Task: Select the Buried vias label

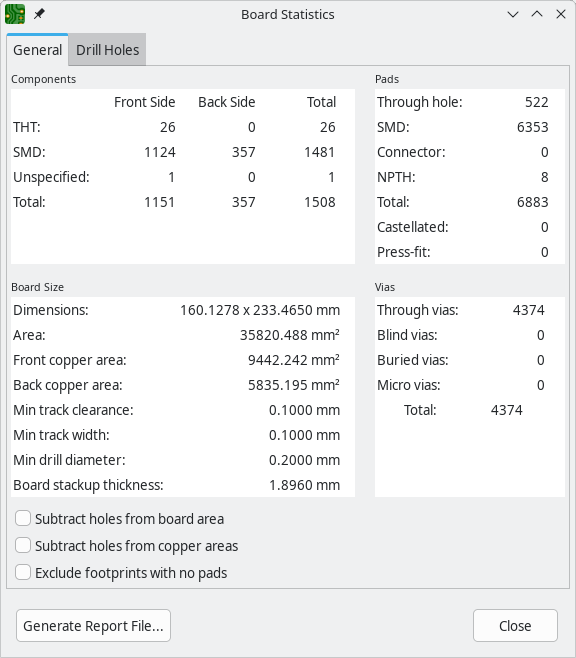Action: pyautogui.click(x=413, y=360)
